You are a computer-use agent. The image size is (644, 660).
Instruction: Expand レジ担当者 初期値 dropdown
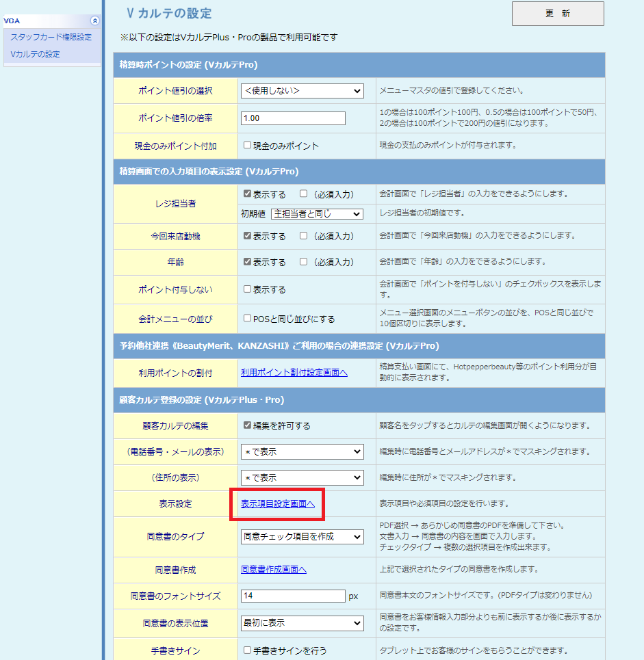(x=317, y=214)
